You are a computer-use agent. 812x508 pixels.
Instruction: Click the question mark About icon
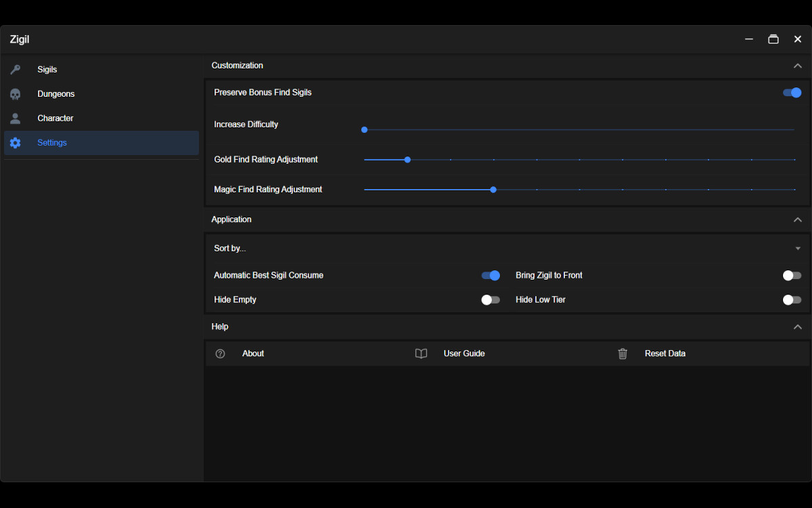(x=220, y=354)
